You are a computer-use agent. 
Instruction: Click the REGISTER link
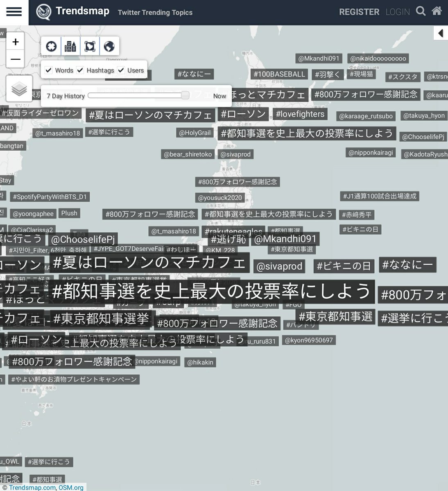click(x=359, y=12)
